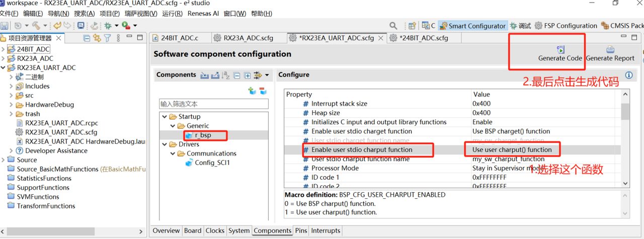Collapse all components with the minus icon

pyautogui.click(x=237, y=75)
